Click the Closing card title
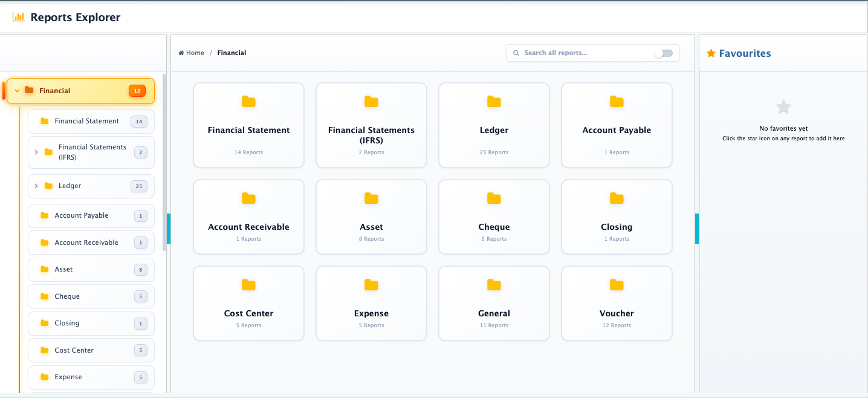This screenshot has width=868, height=398. point(617,227)
